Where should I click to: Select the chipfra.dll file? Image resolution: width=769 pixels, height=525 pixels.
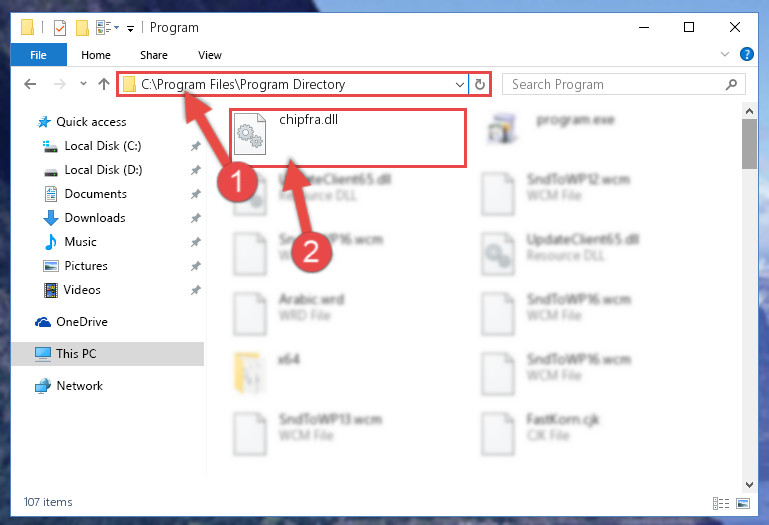(x=347, y=138)
